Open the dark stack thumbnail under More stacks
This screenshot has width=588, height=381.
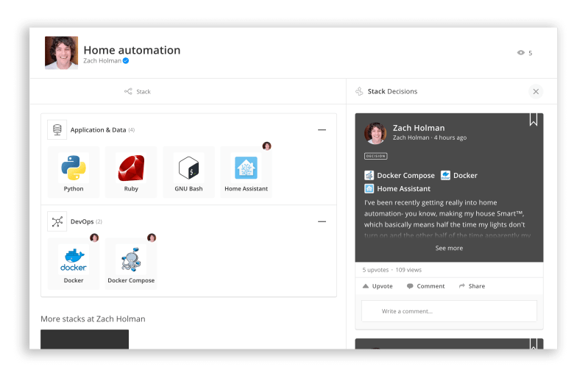(x=85, y=339)
